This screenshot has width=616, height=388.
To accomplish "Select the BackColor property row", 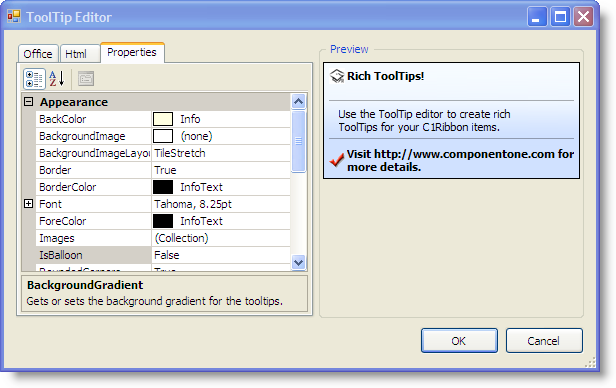I will [x=163, y=119].
